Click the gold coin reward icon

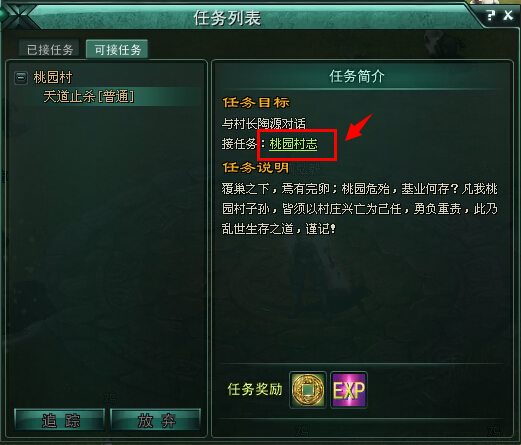[x=308, y=390]
